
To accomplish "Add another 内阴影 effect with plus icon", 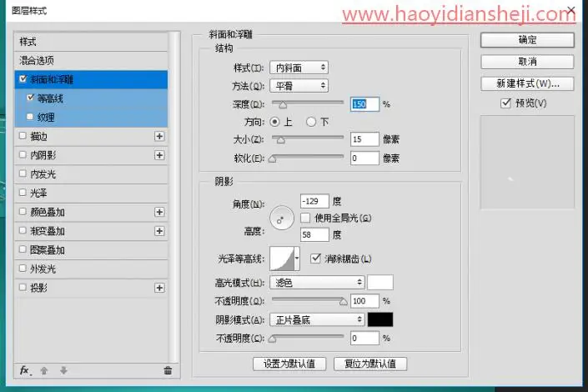I will 159,155.
